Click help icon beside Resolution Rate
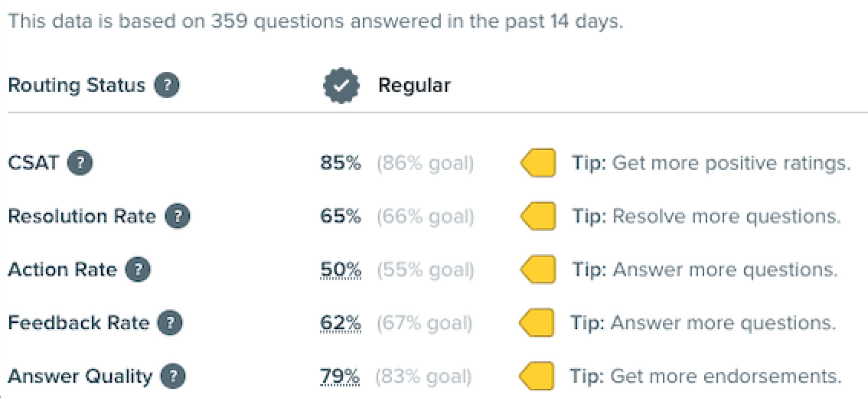 [x=178, y=217]
